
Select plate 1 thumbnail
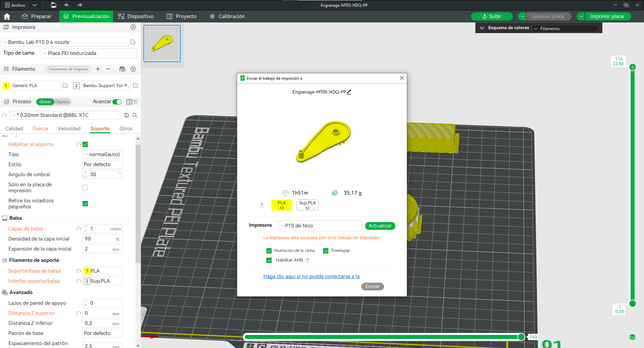162,44
